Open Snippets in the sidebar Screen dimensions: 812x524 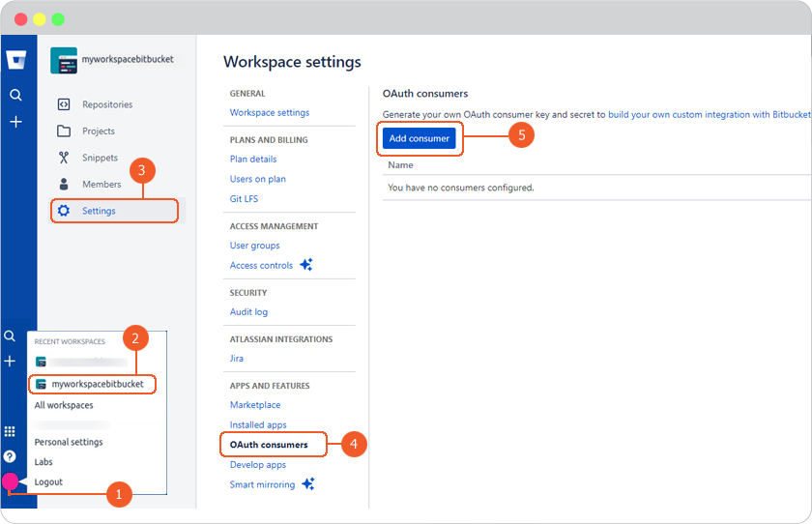pyautogui.click(x=100, y=158)
